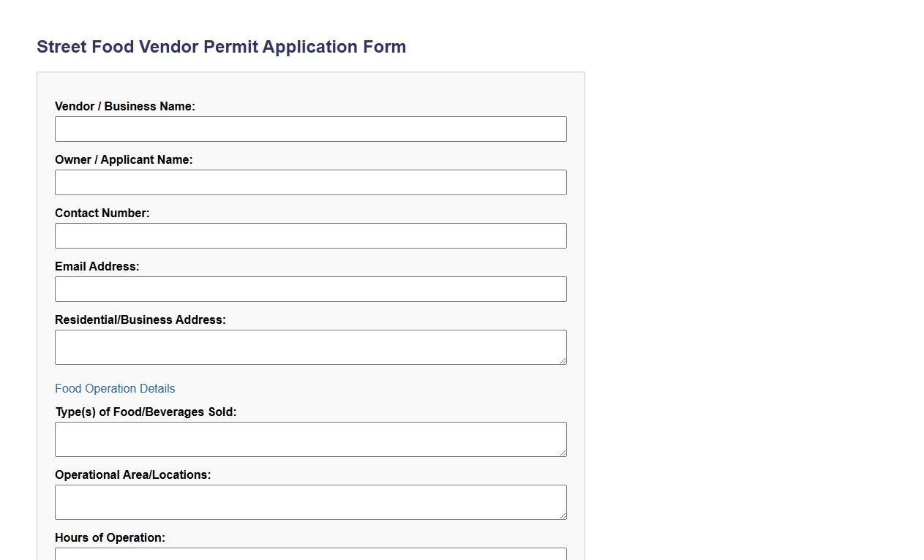Click the Owner / Applicant Name label
Screen dimensions: 924x560
click(124, 159)
